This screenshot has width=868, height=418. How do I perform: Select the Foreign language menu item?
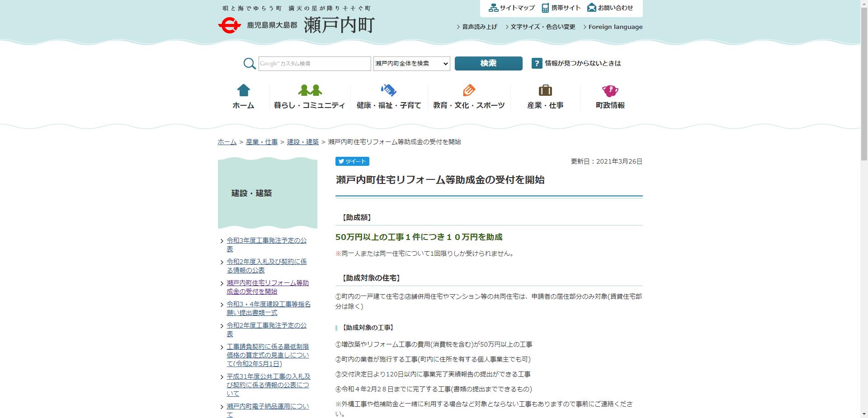[615, 27]
